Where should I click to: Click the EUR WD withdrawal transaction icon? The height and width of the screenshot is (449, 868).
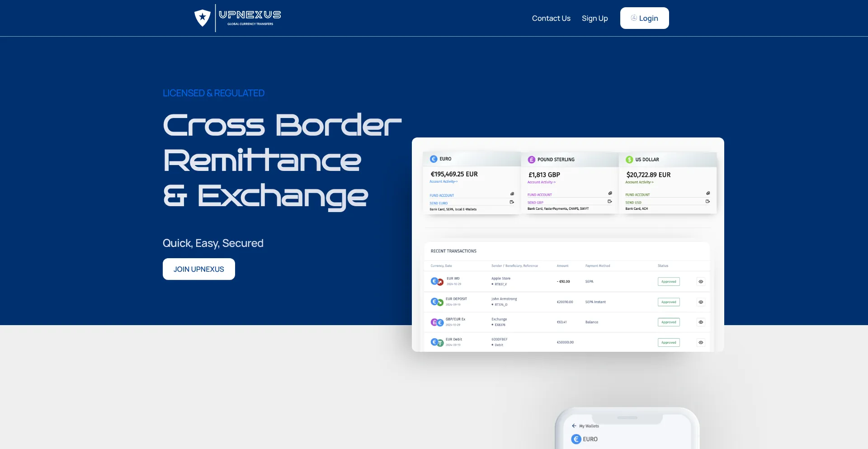tap(436, 281)
